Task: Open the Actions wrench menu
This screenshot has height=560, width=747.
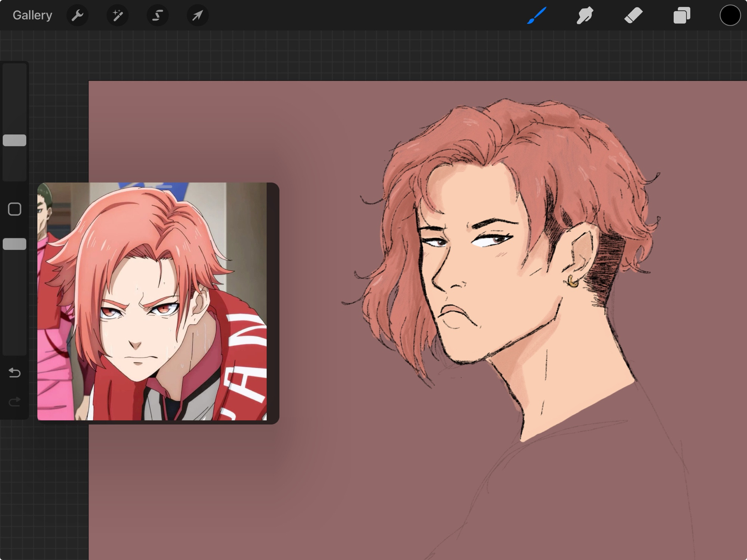Action: [x=77, y=15]
